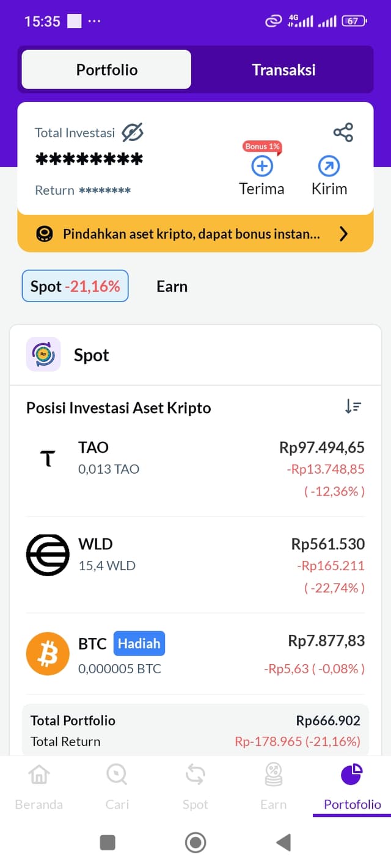
Task: Toggle Total Investasi visibility eye icon
Action: click(x=132, y=132)
